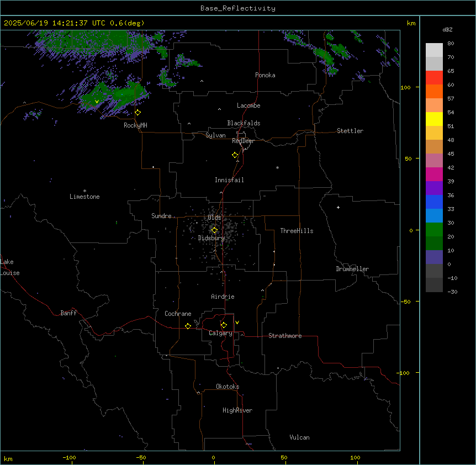Image resolution: width=476 pixels, height=465 pixels.
Task: Click the Olds label
Action: coord(214,218)
